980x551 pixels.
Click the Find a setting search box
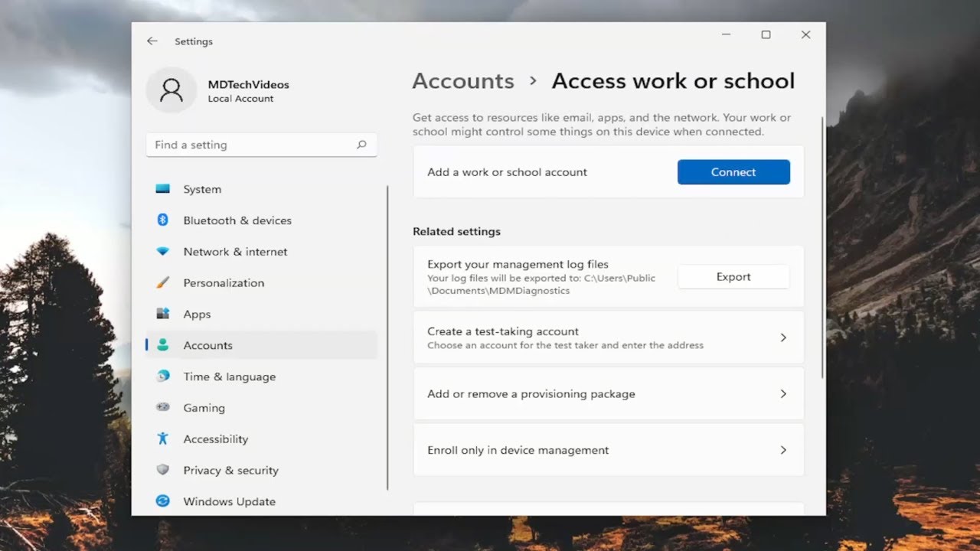pyautogui.click(x=253, y=145)
